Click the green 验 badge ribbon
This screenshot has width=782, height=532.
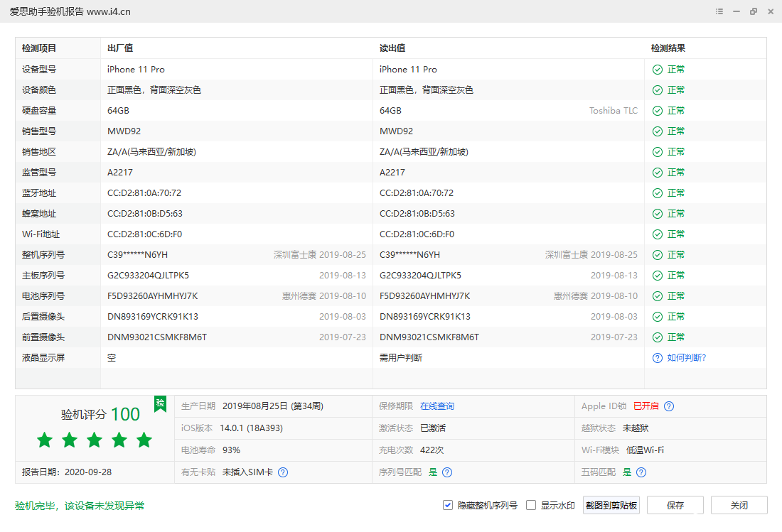click(160, 404)
